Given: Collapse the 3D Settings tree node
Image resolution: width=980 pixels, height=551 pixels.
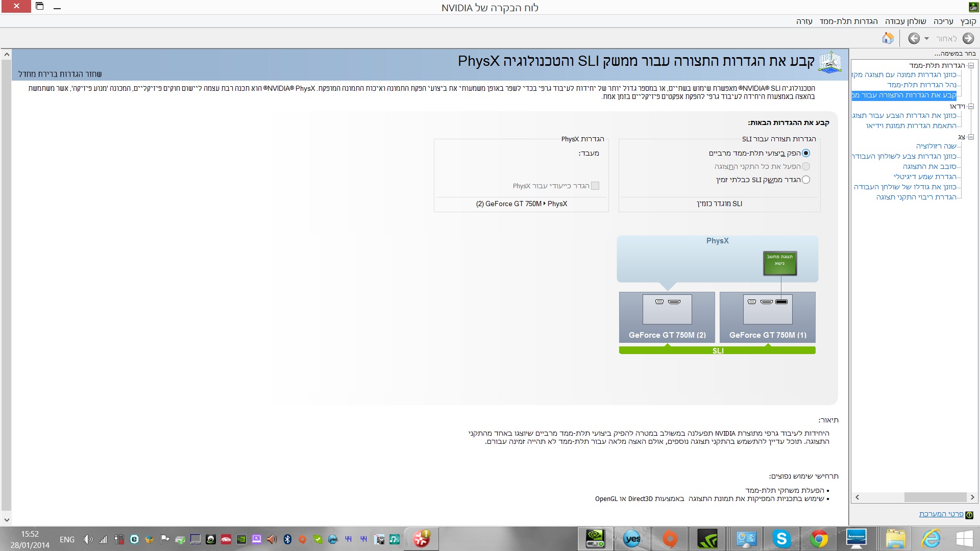Looking at the screenshot, I should (971, 65).
